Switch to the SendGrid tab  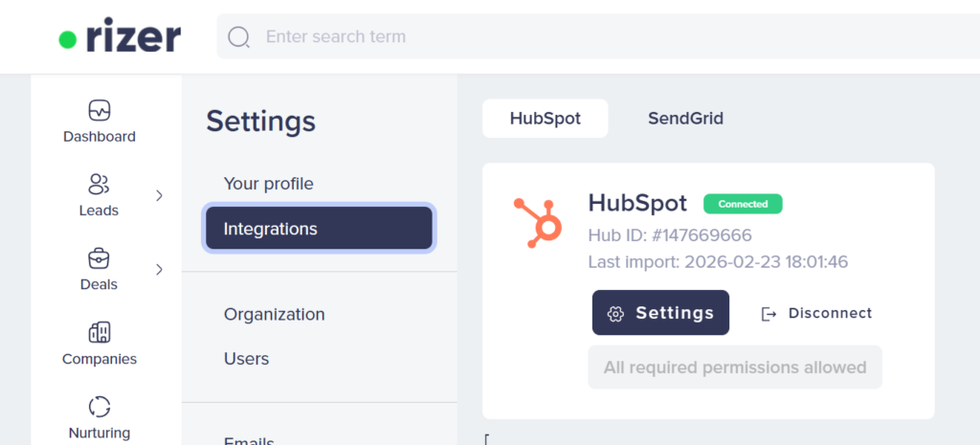pos(685,119)
